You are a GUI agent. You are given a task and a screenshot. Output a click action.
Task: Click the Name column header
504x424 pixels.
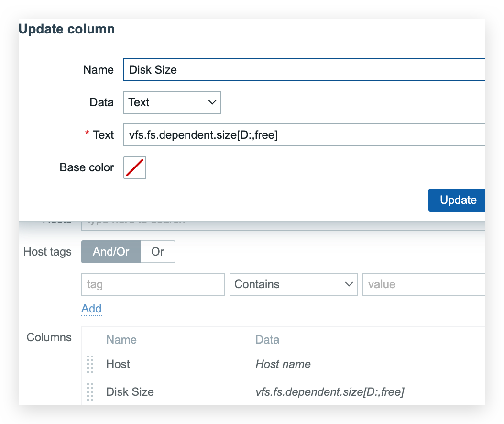121,340
